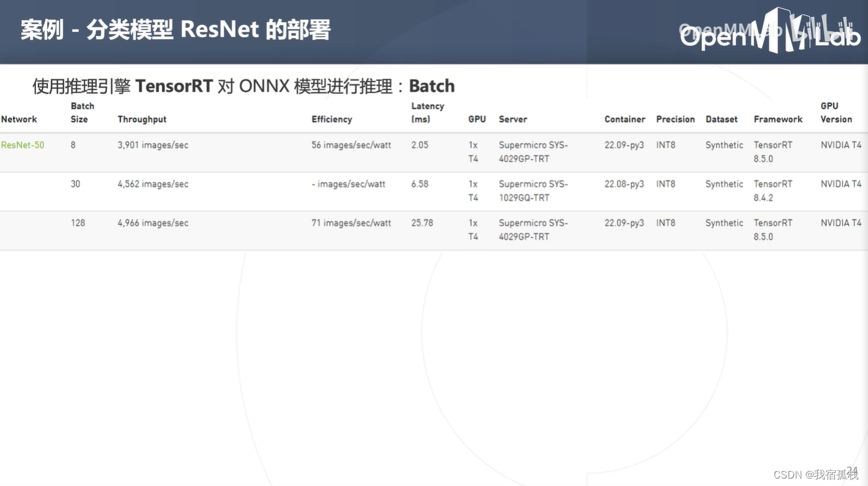Image resolution: width=868 pixels, height=486 pixels.
Task: Select TensorRT 8.5.0 in the batch 128 row
Action: 773,230
